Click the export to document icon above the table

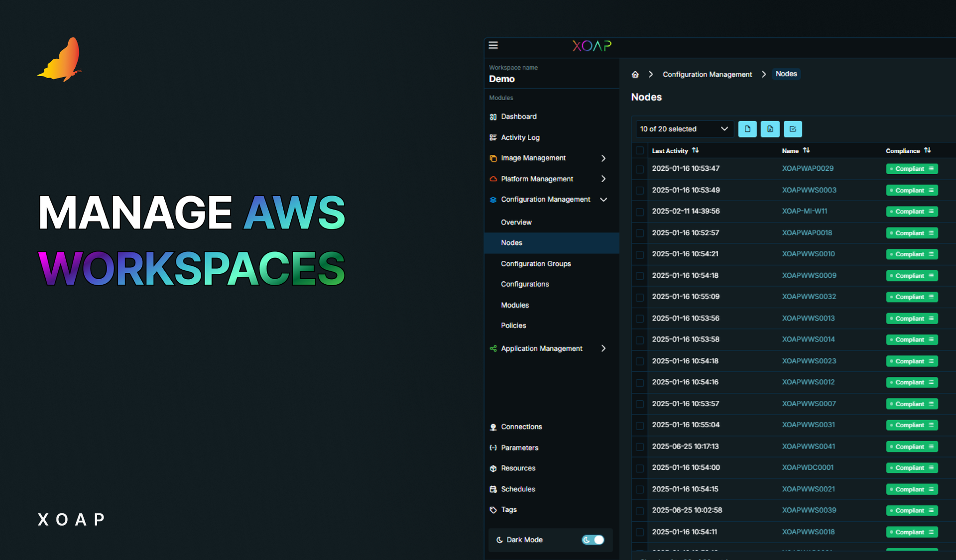pos(747,129)
